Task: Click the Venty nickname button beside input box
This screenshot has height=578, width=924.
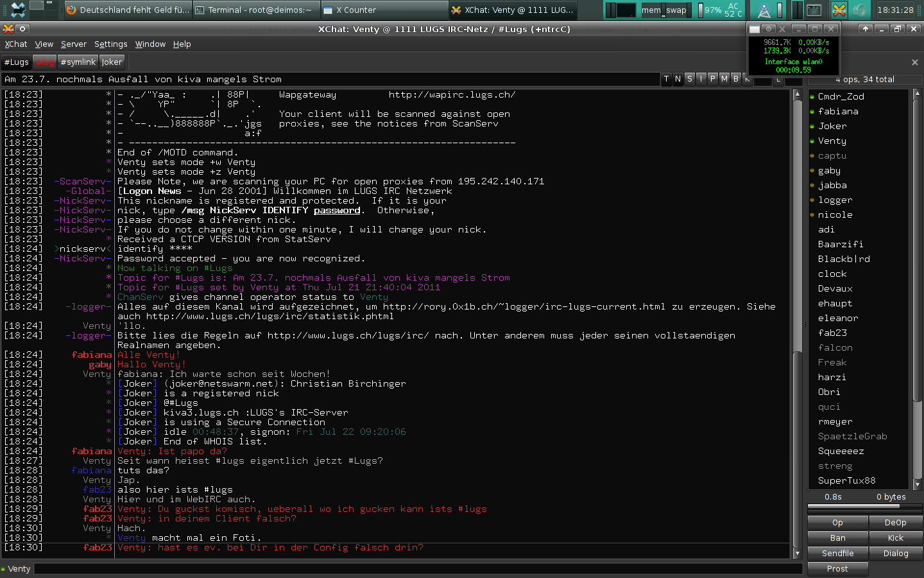Action: (19, 569)
